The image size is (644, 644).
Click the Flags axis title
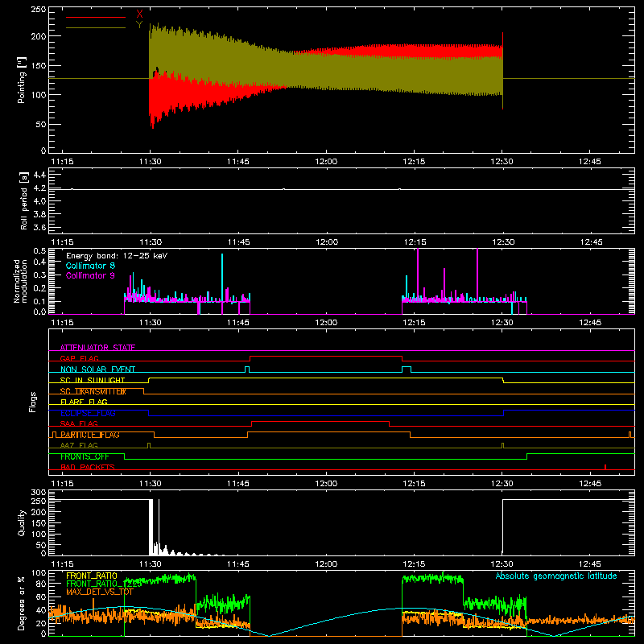coord(32,402)
